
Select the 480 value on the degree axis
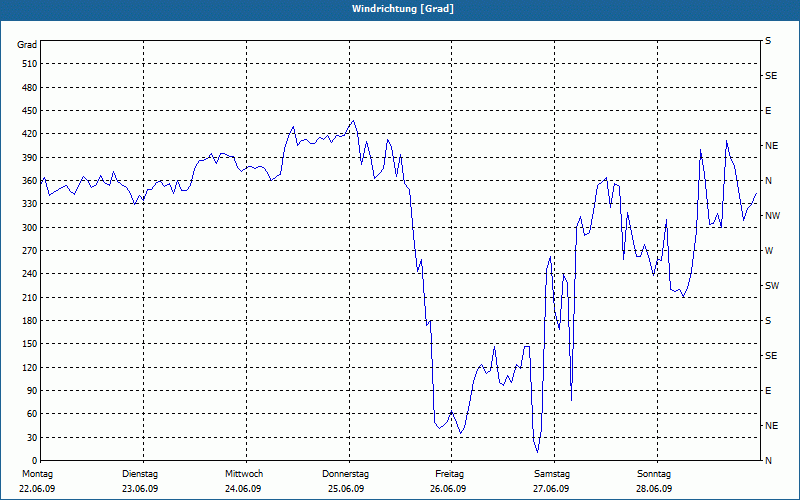[30, 87]
